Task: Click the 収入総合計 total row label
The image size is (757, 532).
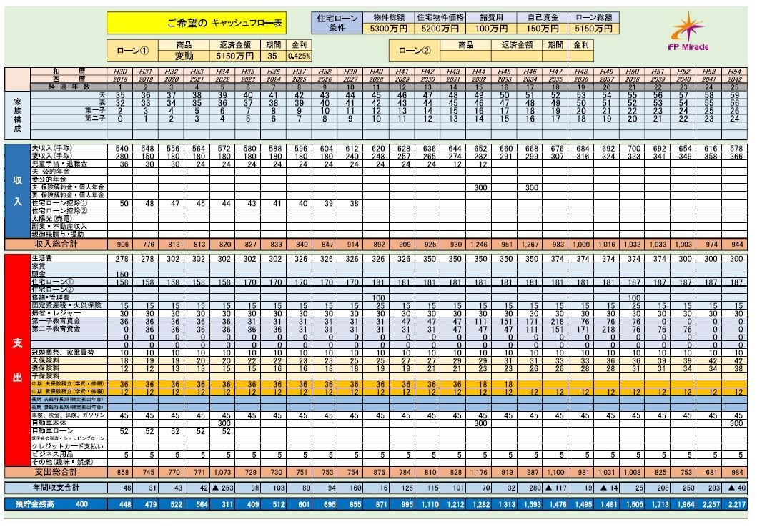Action: [56, 245]
